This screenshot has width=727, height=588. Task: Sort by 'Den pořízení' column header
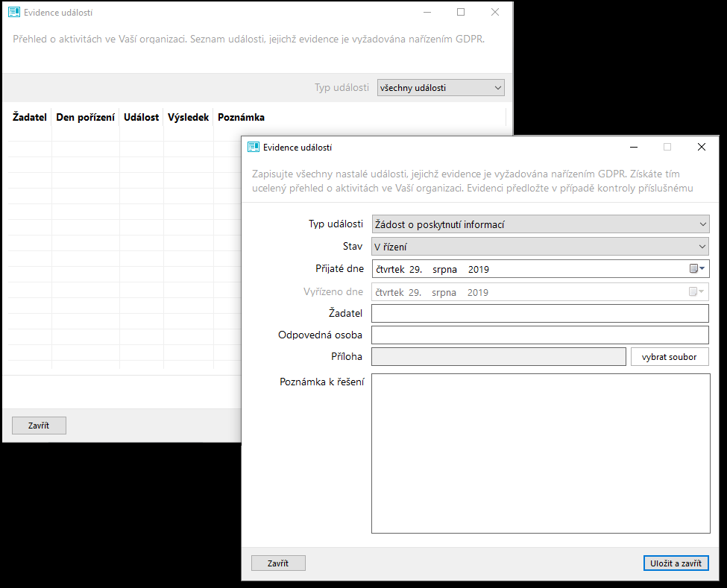coord(85,117)
